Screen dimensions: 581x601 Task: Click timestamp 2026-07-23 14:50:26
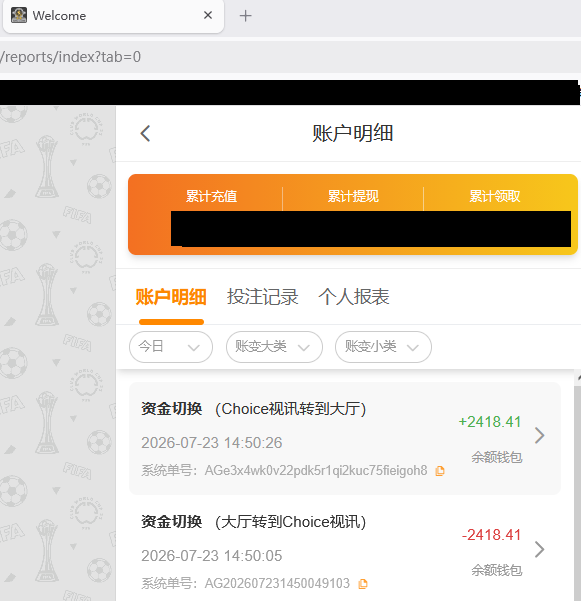pos(212,443)
